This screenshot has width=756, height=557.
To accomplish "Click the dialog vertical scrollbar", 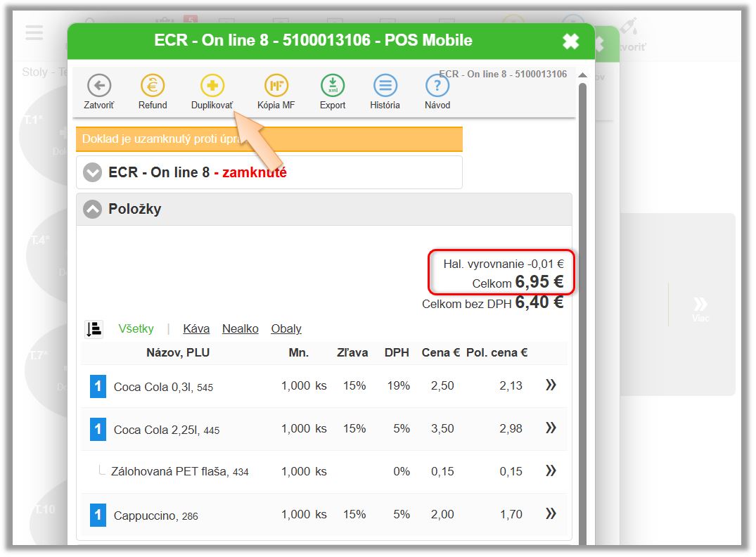I will (582, 281).
